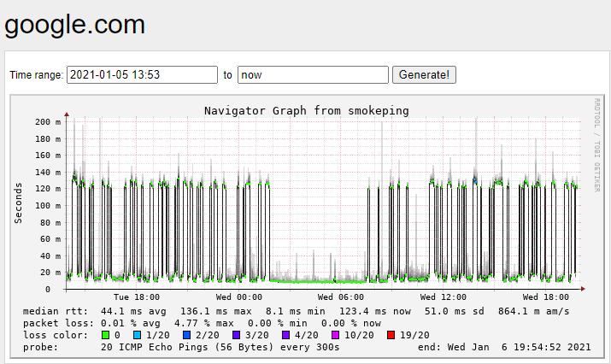Click the start time range input field
The width and height of the screenshot is (611, 364).
(x=142, y=75)
